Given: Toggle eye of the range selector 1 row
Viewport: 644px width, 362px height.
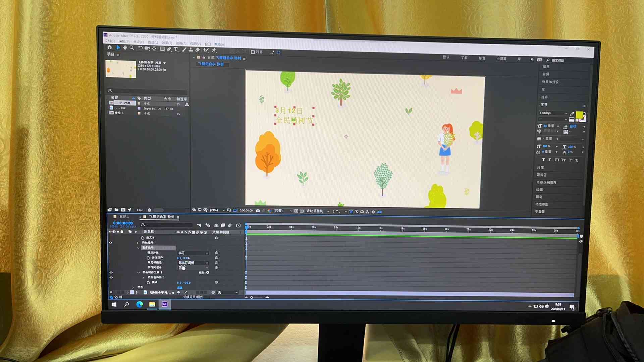Looking at the screenshot, I should pyautogui.click(x=111, y=278).
